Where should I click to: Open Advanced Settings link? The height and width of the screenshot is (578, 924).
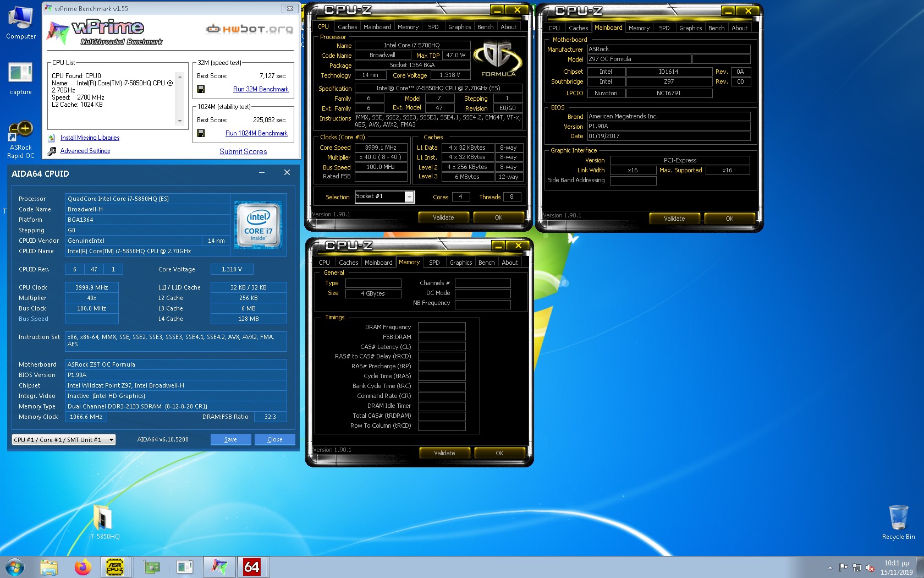click(85, 151)
